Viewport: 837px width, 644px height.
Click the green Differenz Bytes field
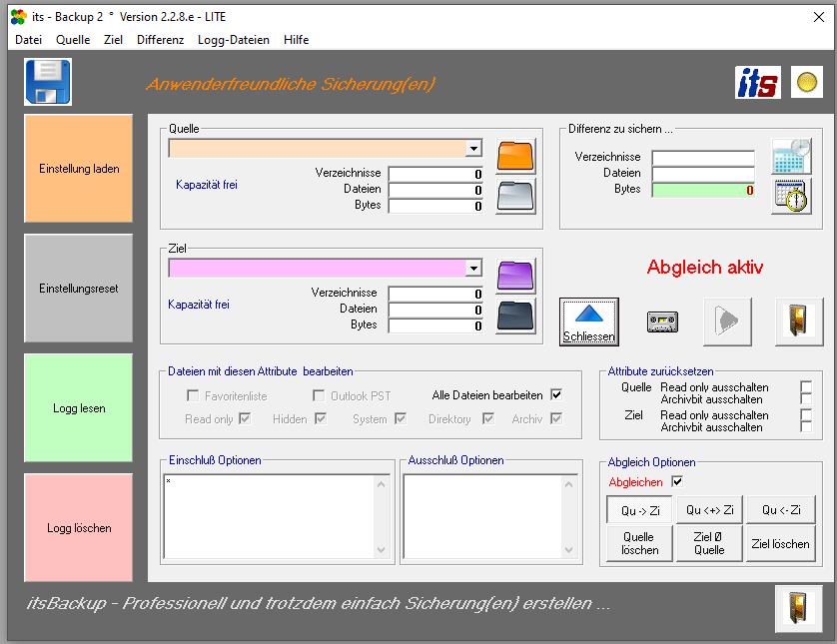click(x=703, y=190)
